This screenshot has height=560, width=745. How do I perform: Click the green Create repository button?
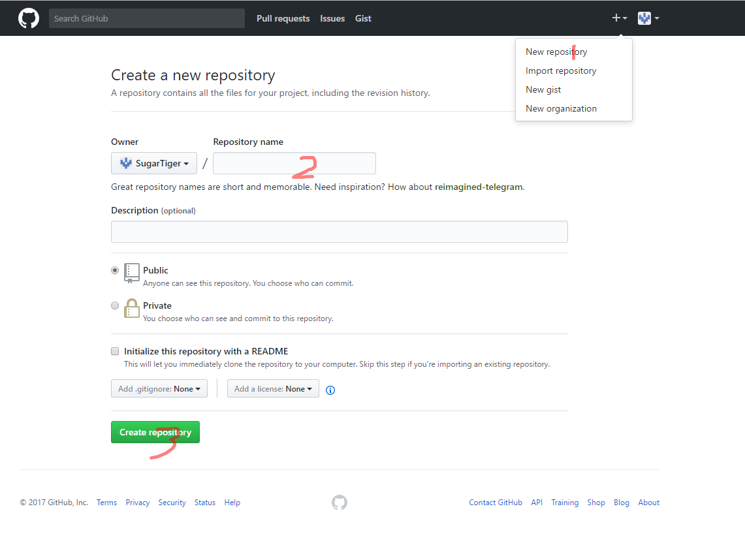click(x=155, y=432)
